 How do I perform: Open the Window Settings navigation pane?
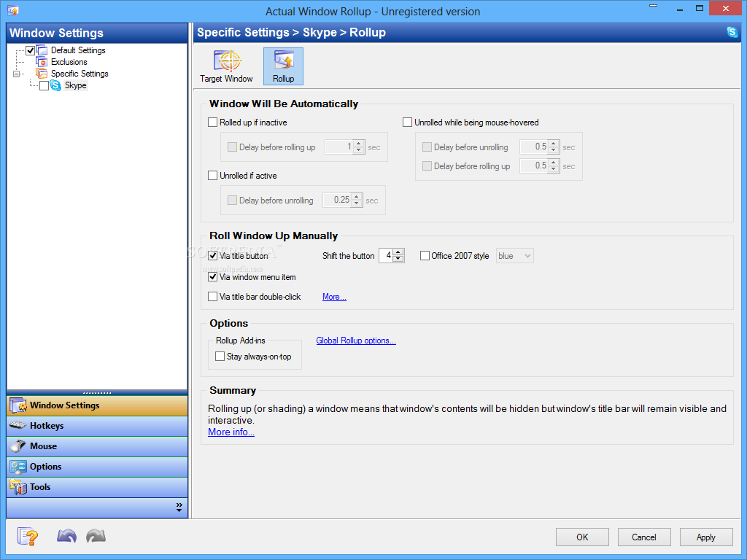(x=97, y=405)
